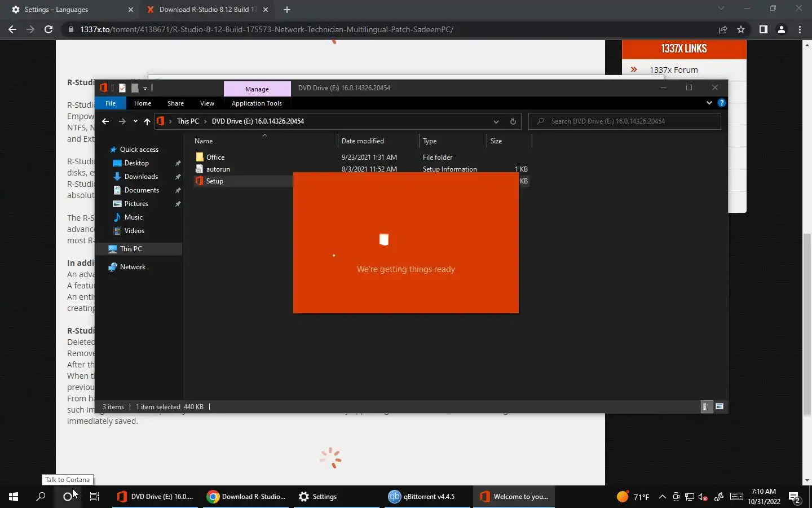Click the Properties icon in the Explorer quick access toolbar
The height and width of the screenshot is (508, 812).
(x=122, y=87)
